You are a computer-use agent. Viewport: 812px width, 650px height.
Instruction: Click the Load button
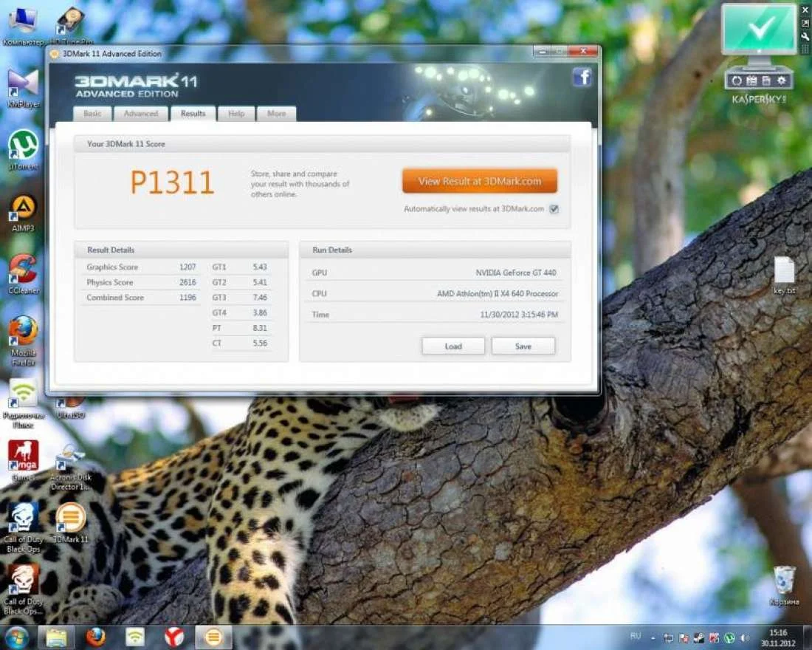(453, 346)
